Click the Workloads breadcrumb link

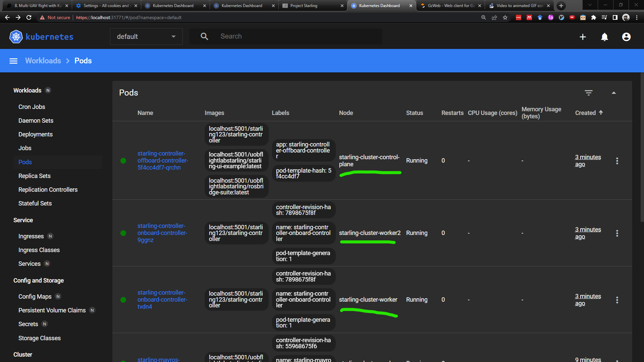[43, 61]
